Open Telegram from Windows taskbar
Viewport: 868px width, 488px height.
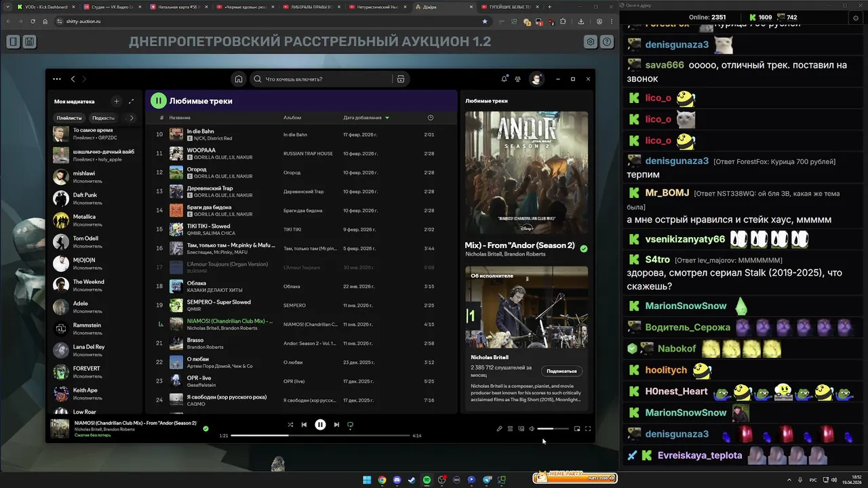tap(486, 480)
